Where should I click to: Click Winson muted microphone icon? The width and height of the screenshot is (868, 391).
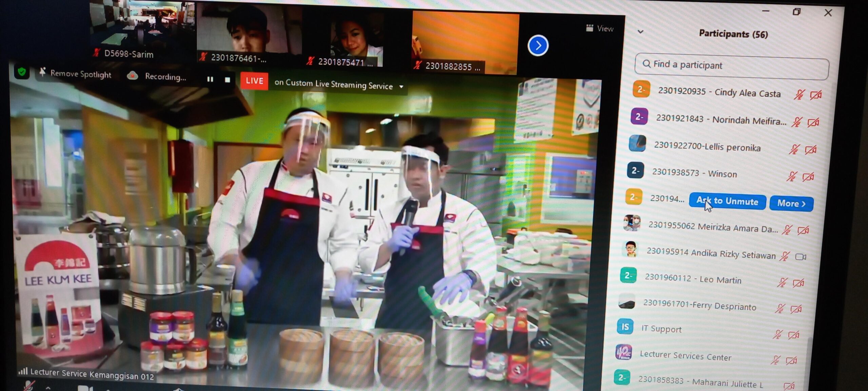[792, 176]
